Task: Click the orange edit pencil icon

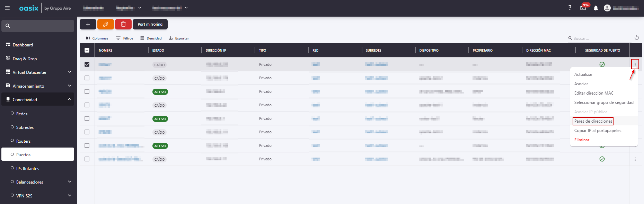Action: tap(106, 24)
